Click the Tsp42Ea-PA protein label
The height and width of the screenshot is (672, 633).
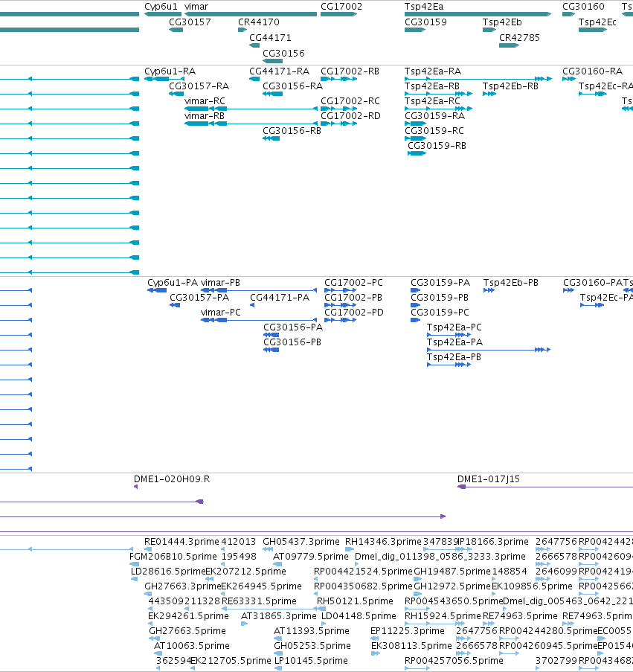coord(454,343)
